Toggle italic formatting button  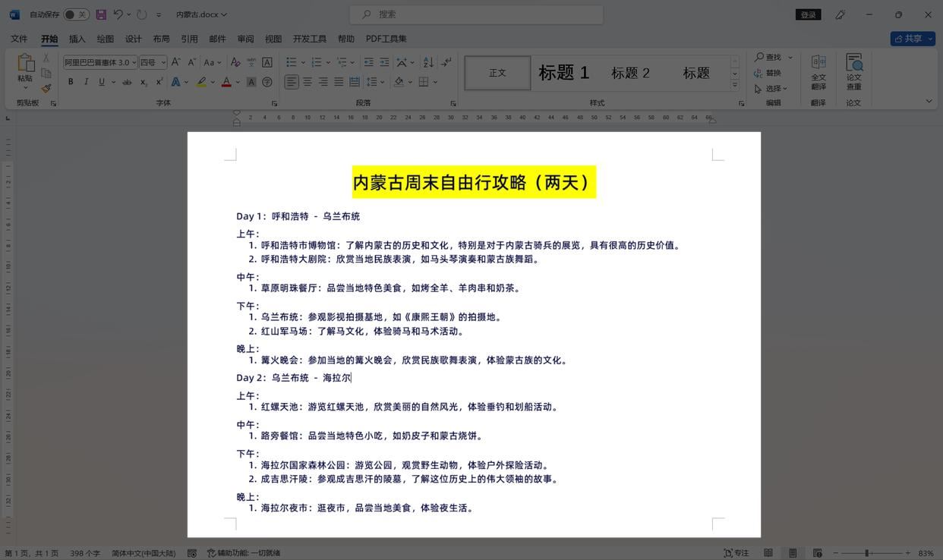(86, 82)
